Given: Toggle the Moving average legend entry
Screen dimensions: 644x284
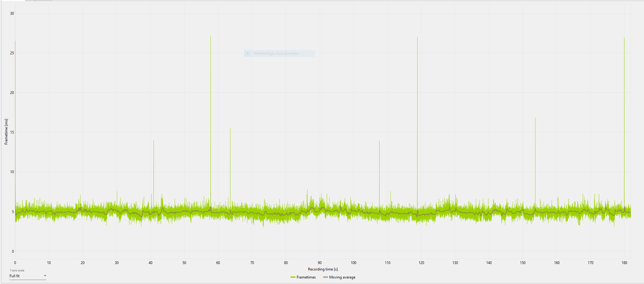Looking at the screenshot, I should [342, 277].
